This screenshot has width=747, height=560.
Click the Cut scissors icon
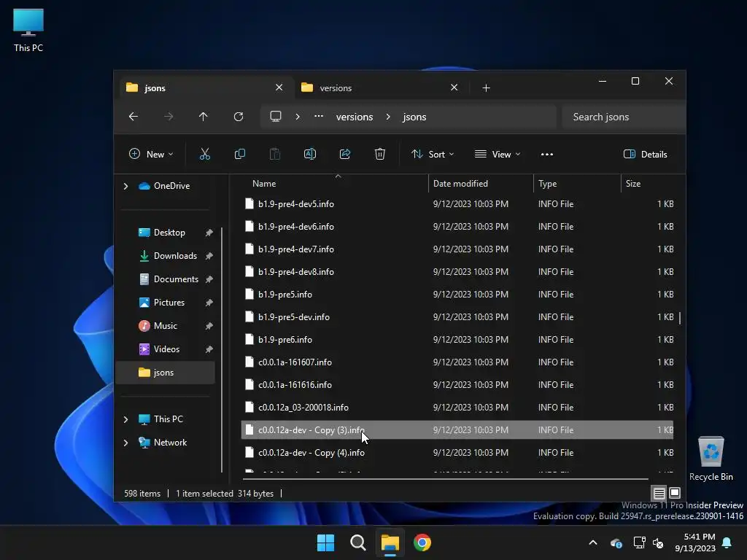pyautogui.click(x=204, y=154)
